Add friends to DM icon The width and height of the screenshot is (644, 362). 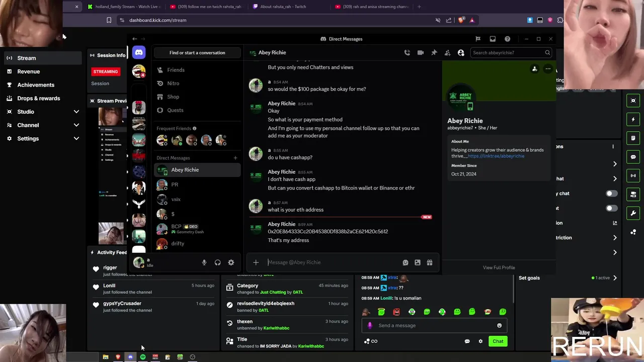tap(447, 52)
